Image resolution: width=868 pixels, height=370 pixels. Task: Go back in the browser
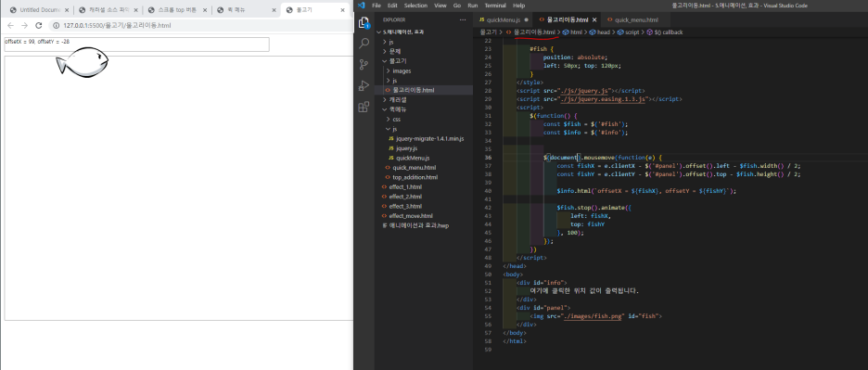pos(10,25)
